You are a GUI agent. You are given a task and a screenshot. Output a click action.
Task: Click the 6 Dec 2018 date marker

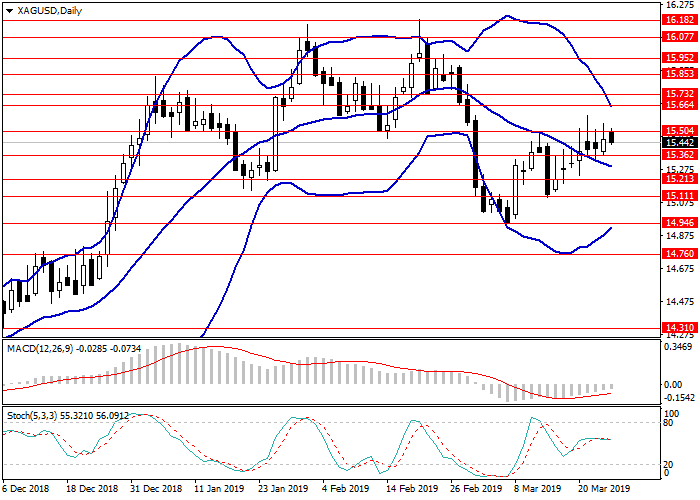click(26, 491)
